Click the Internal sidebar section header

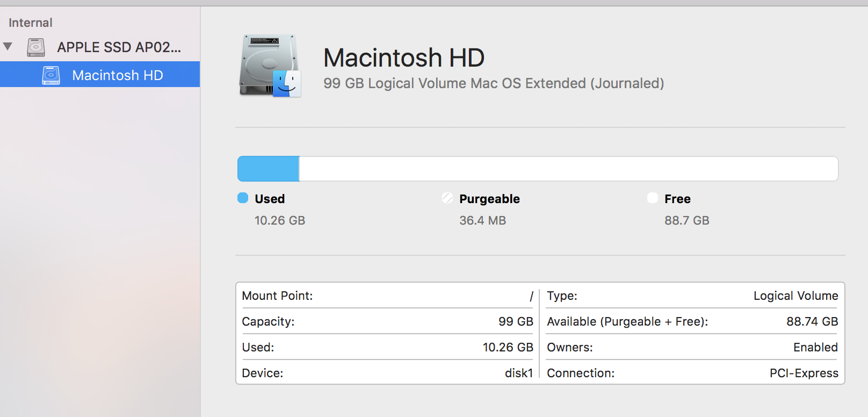click(31, 23)
